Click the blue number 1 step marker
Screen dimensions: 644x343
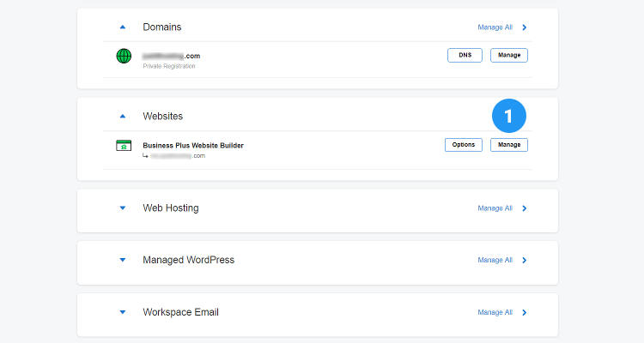(x=508, y=117)
